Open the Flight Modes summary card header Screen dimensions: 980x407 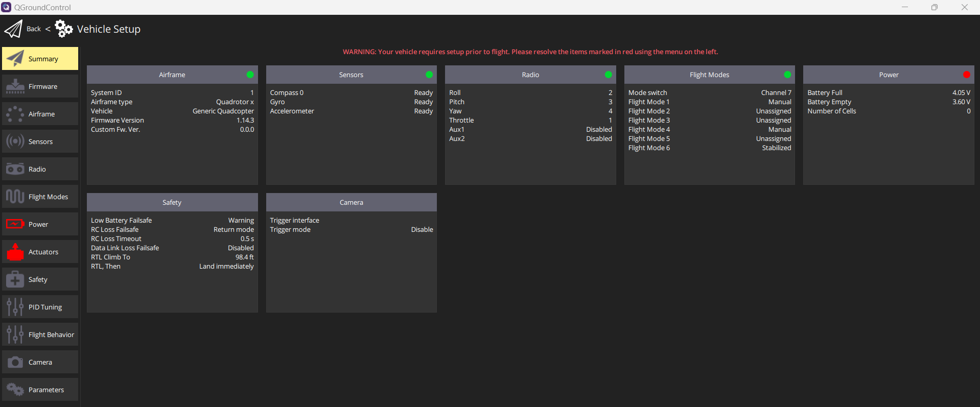[x=710, y=75]
